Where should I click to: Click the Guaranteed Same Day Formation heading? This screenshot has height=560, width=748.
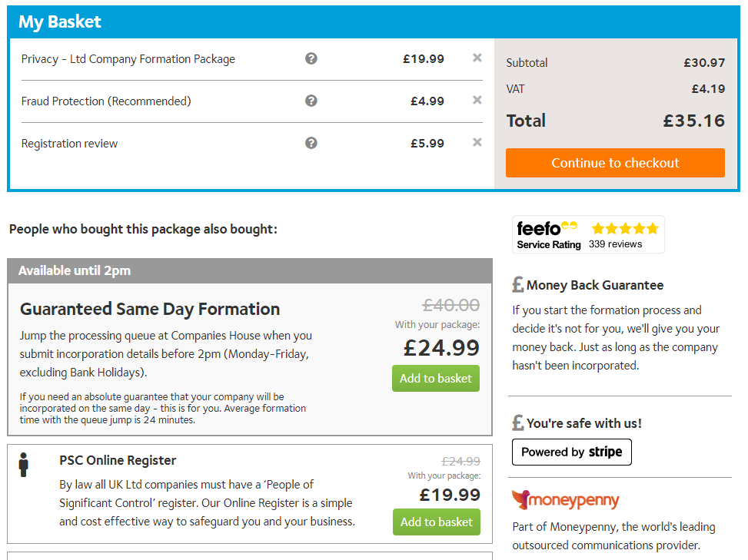(150, 309)
